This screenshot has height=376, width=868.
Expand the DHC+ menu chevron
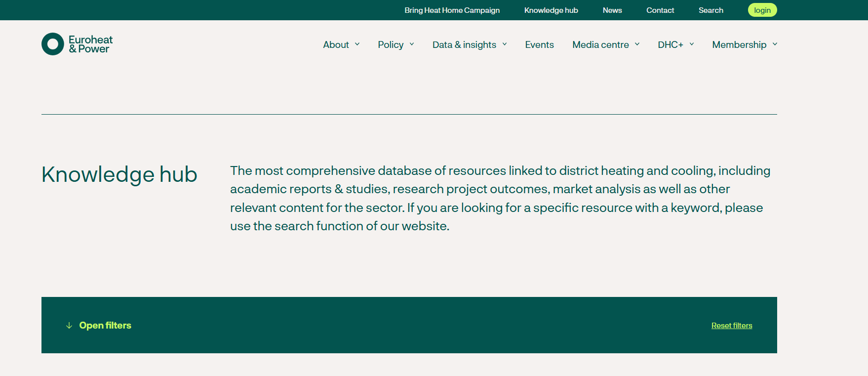point(692,44)
